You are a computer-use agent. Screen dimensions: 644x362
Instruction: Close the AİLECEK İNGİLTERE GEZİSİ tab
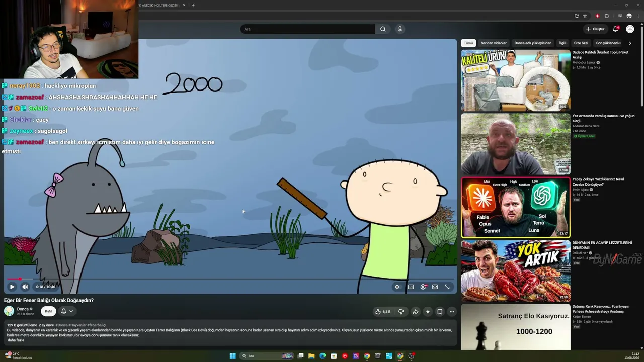tap(184, 5)
